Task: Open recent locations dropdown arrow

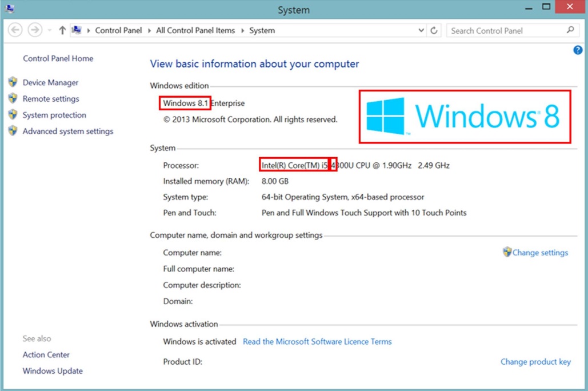Action: point(50,30)
